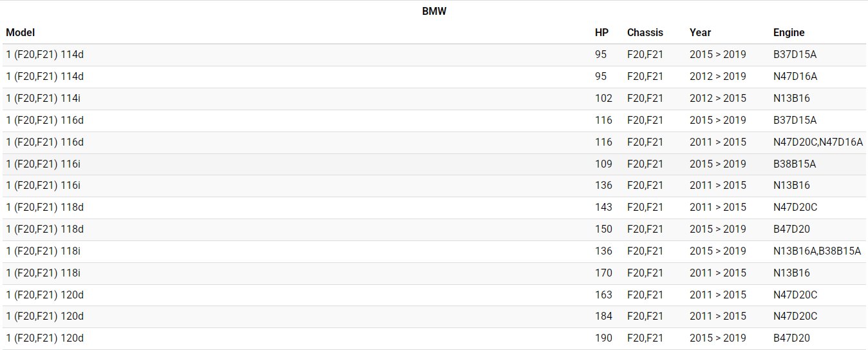Click the Chassis column header
Image resolution: width=868 pixels, height=350 pixels.
(645, 32)
